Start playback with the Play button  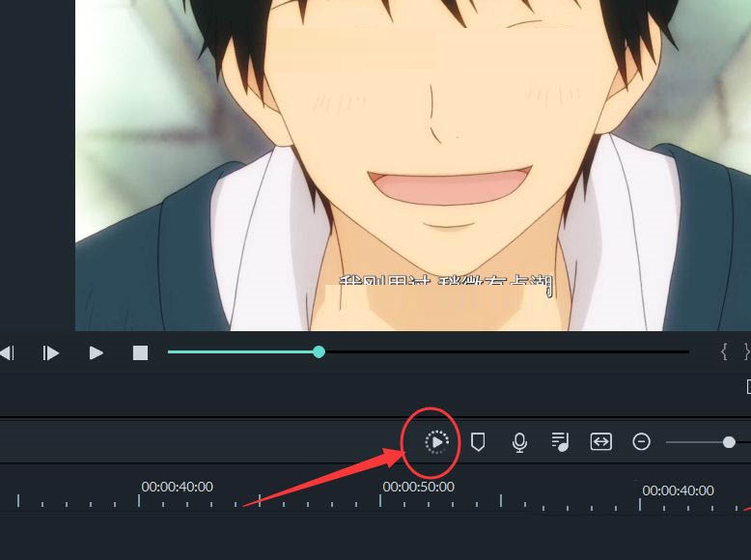97,353
